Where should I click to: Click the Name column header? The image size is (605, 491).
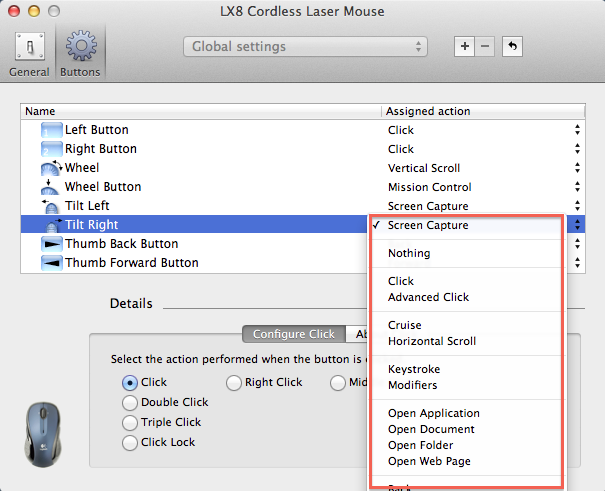(201, 111)
